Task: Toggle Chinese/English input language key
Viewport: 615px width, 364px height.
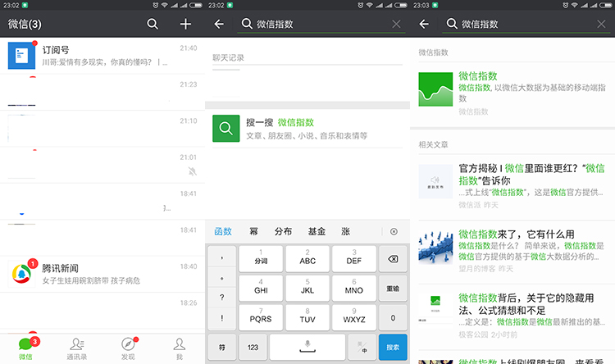Action: tap(362, 347)
